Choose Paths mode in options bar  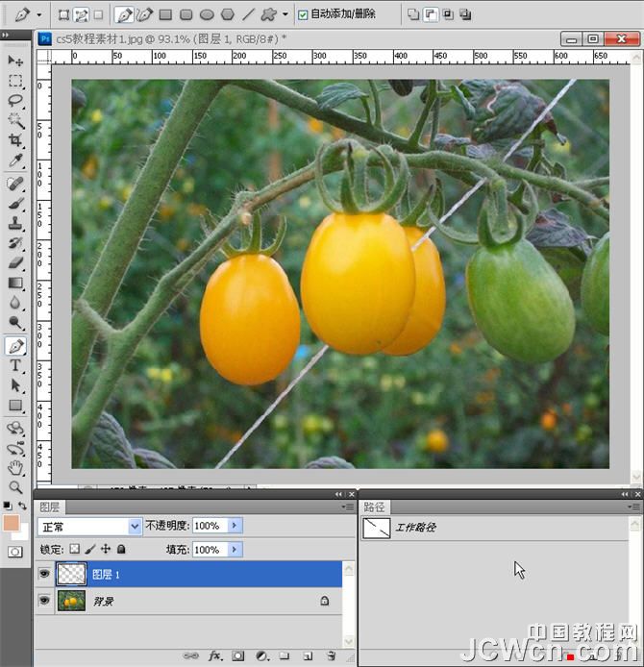click(x=82, y=15)
